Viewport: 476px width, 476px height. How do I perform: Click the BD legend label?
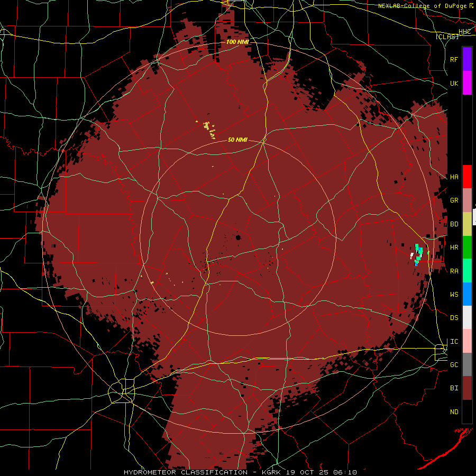[x=454, y=224]
